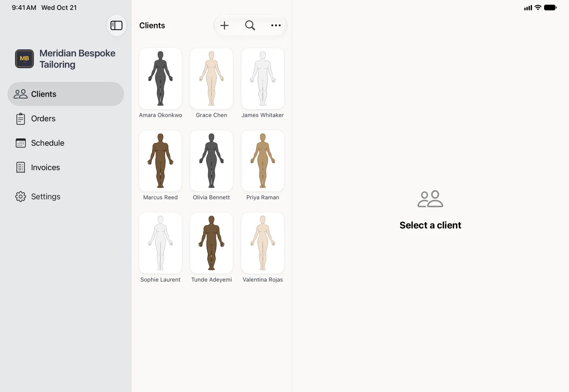Screen dimensions: 569x392
Task: Open the client search magnifier
Action: [x=250, y=25]
